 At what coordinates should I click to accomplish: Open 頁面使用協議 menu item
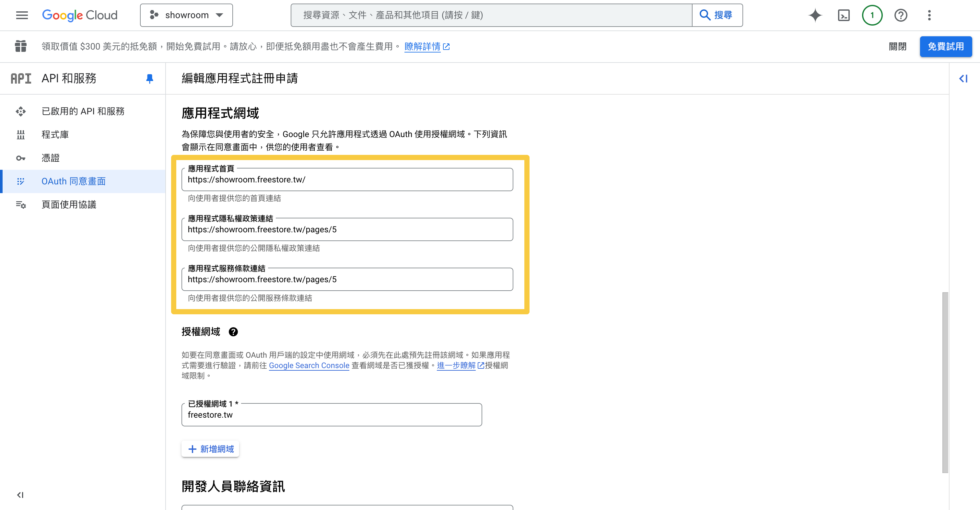point(83,204)
